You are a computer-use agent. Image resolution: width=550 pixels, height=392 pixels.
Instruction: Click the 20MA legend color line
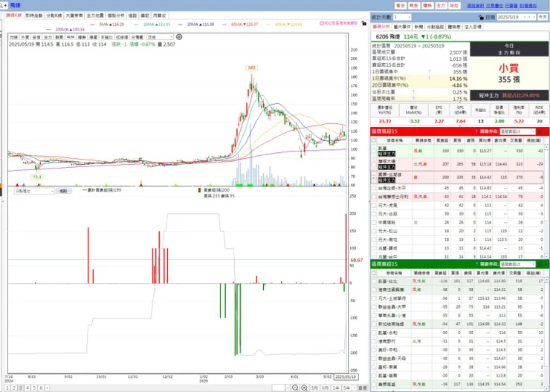tap(181, 24)
